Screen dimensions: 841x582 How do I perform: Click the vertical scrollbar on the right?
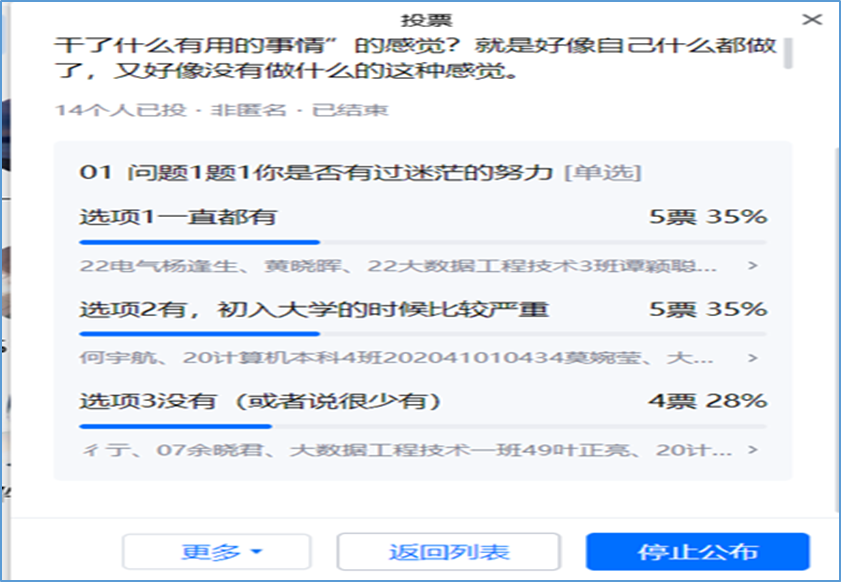(x=788, y=53)
